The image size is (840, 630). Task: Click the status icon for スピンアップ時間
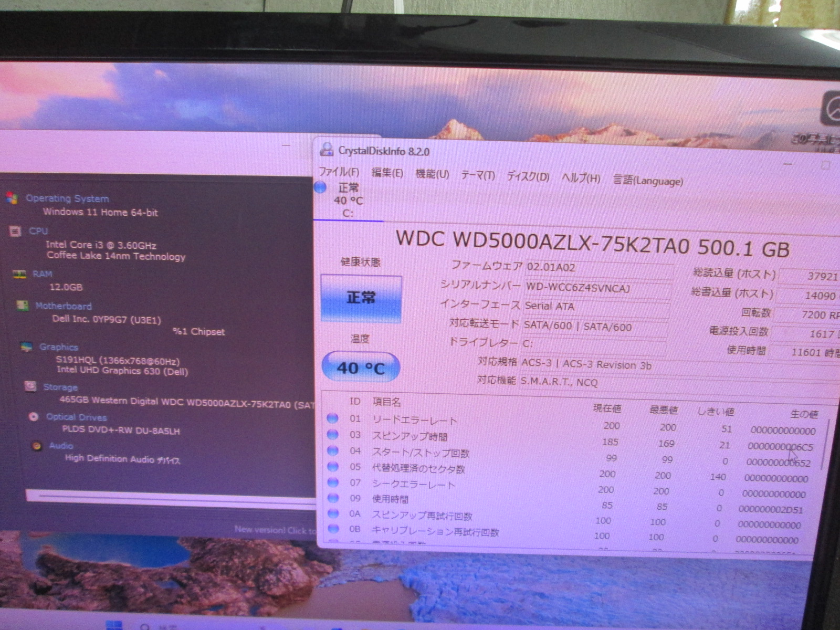point(332,435)
